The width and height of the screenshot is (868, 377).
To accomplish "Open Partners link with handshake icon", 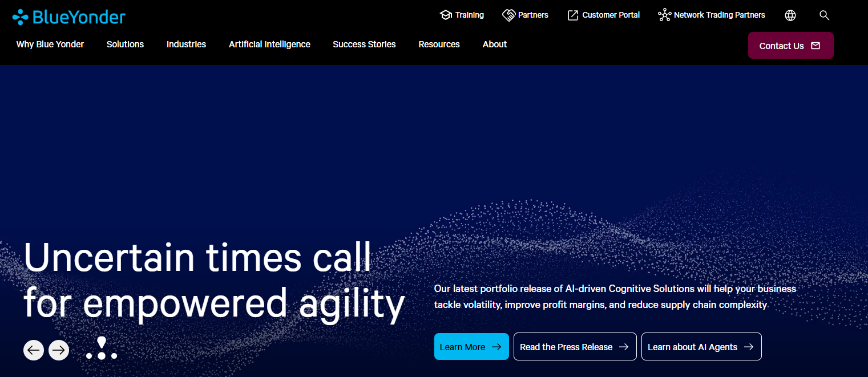I will click(525, 15).
